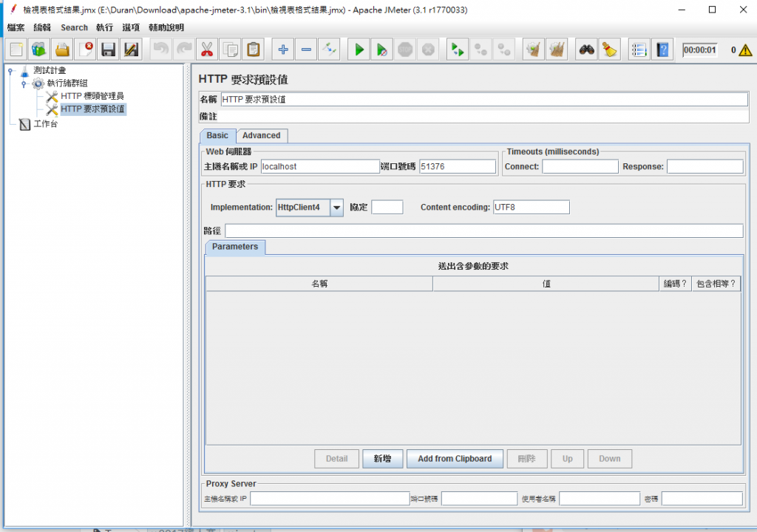The width and height of the screenshot is (757, 532).
Task: Click the Toggle enable/disable icon
Action: tap(329, 50)
